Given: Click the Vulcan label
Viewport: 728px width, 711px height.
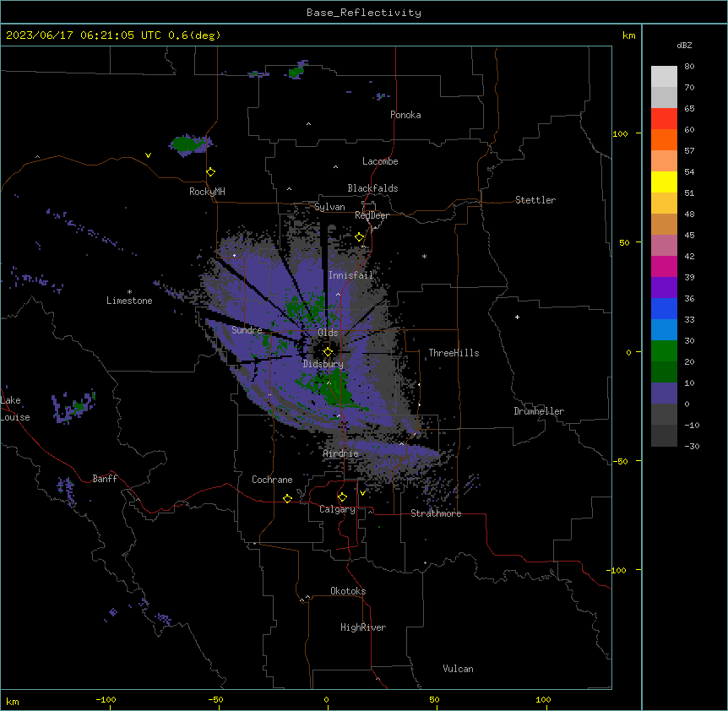Looking at the screenshot, I should coord(458,669).
